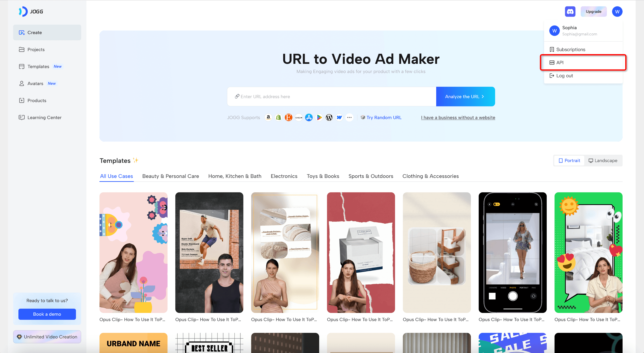
Task: Click I have a business without a website
Action: click(458, 118)
